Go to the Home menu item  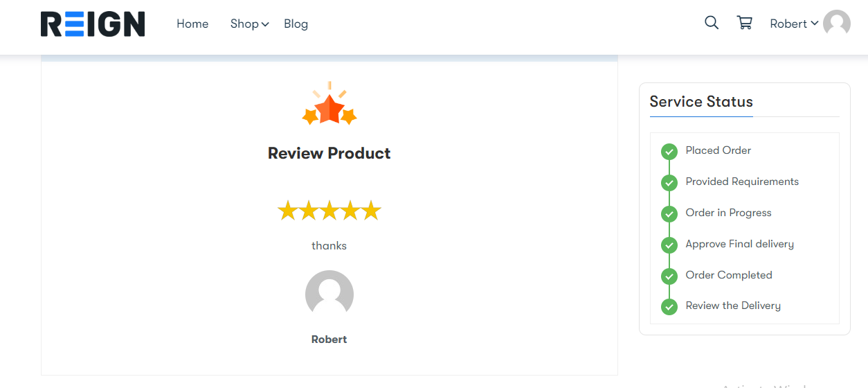[192, 24]
